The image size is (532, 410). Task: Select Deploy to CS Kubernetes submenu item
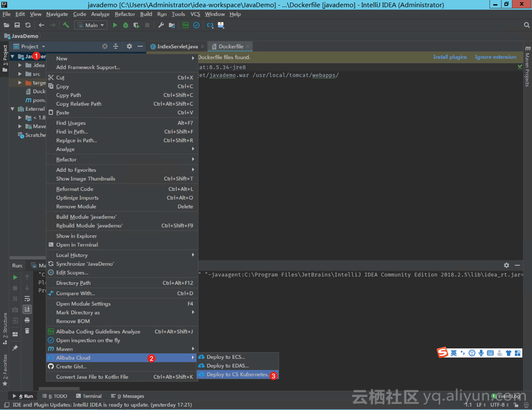click(x=238, y=375)
